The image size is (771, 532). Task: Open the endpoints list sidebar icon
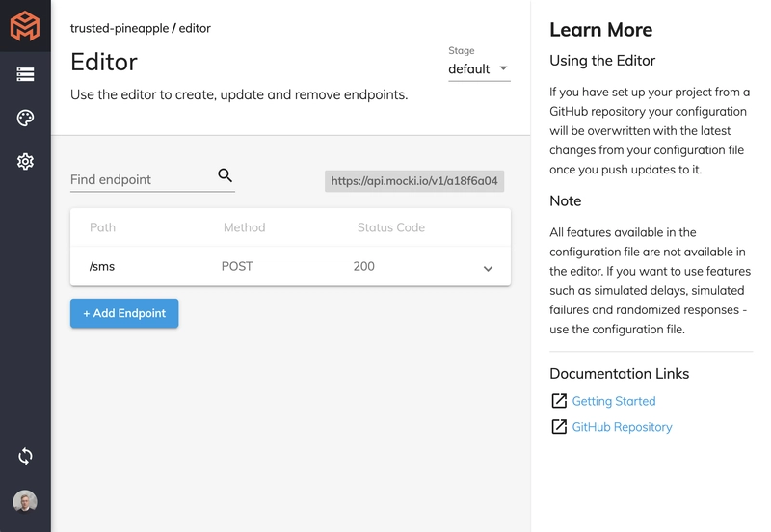point(25,74)
